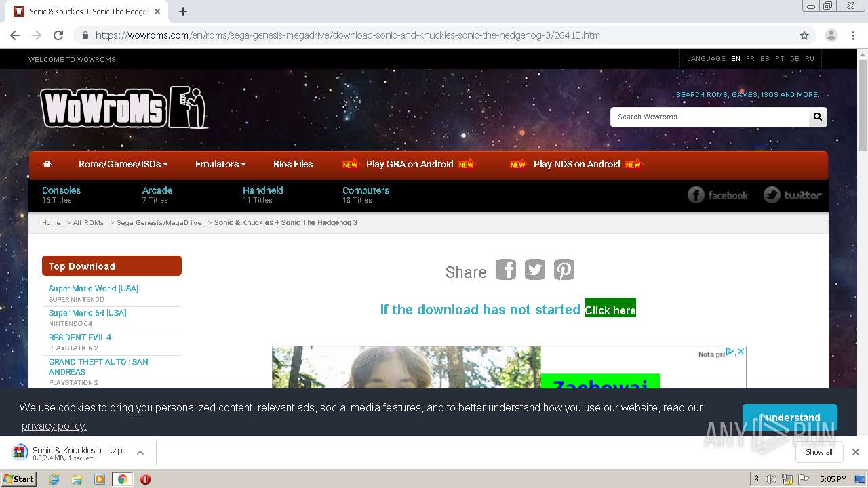
Task: Click the Top Download header
Action: click(x=112, y=266)
